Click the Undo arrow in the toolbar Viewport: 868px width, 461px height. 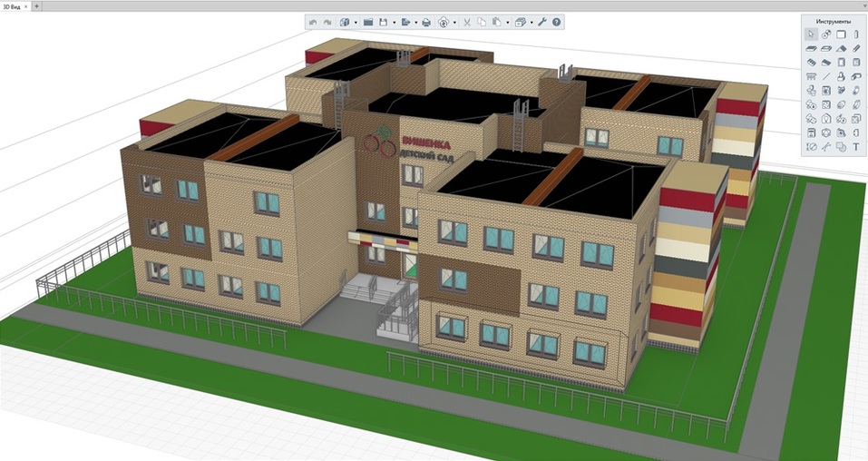[313, 22]
